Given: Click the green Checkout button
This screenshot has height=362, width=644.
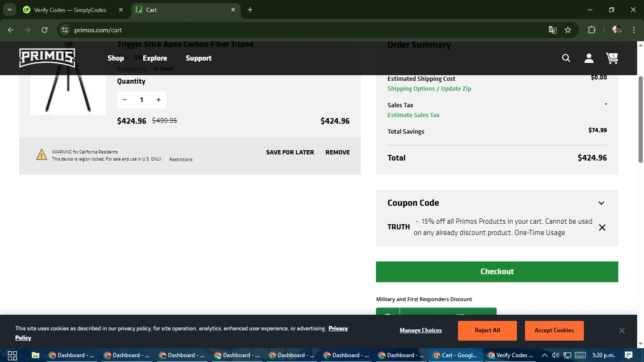Looking at the screenshot, I should click(x=497, y=272).
